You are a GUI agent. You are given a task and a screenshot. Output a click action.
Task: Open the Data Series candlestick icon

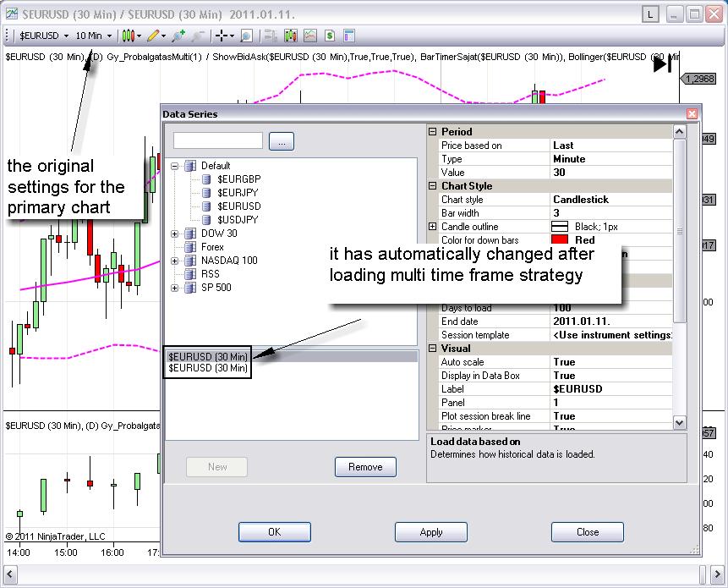point(291,36)
